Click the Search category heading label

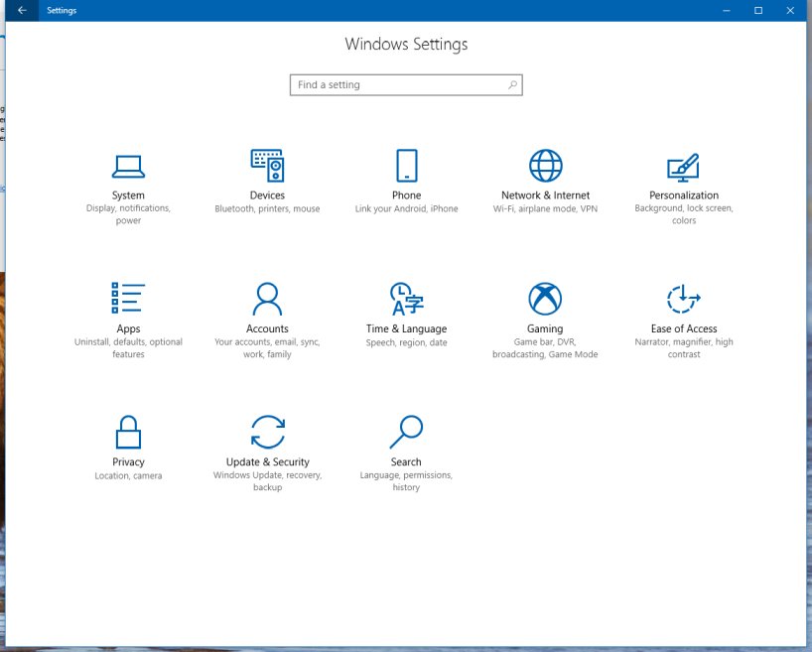point(406,461)
